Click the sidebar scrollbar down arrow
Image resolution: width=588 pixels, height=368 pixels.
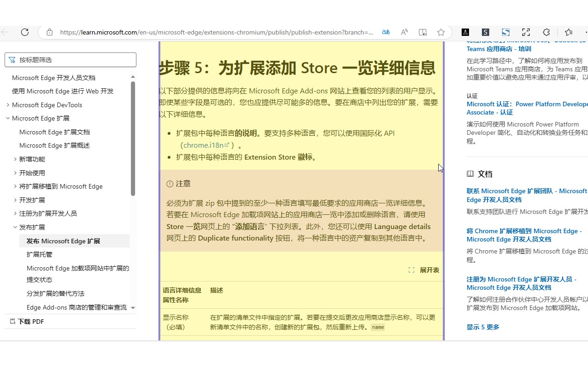133,308
